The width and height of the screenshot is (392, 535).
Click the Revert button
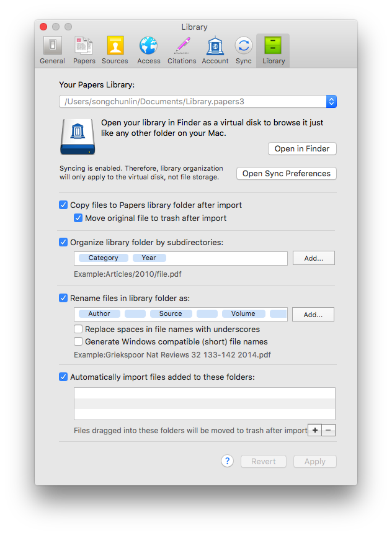click(264, 461)
